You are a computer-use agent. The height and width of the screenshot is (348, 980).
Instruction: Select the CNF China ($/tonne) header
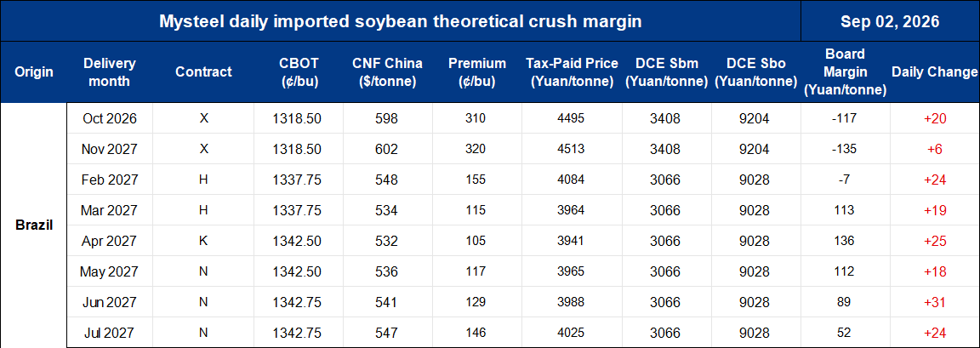388,71
